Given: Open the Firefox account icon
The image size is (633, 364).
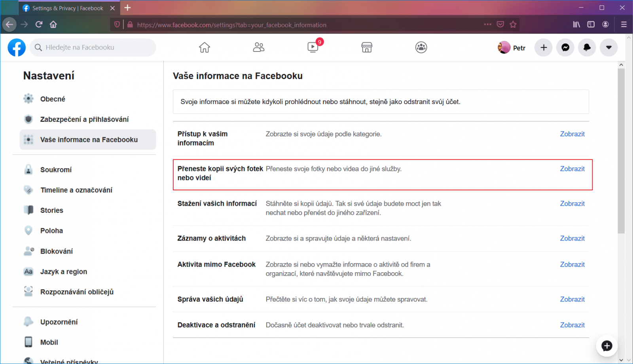Looking at the screenshot, I should [605, 25].
